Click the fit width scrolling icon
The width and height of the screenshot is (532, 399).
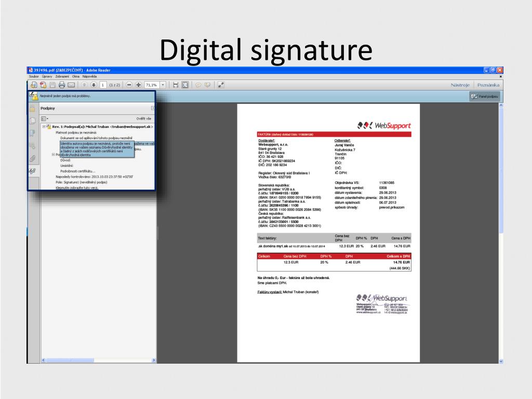(176, 85)
